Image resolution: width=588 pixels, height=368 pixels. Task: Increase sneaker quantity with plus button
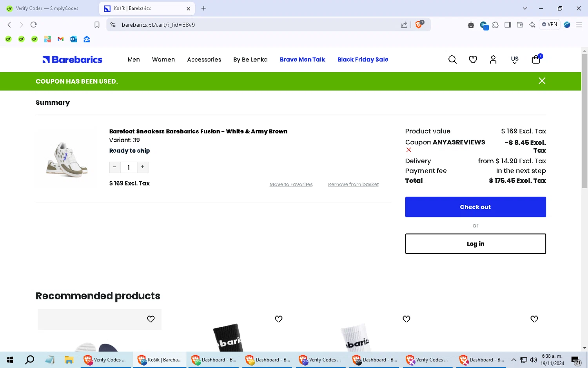click(143, 167)
